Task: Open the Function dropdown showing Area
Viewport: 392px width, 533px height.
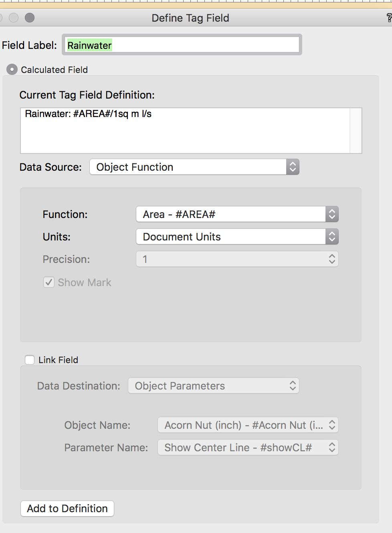Action: (237, 214)
